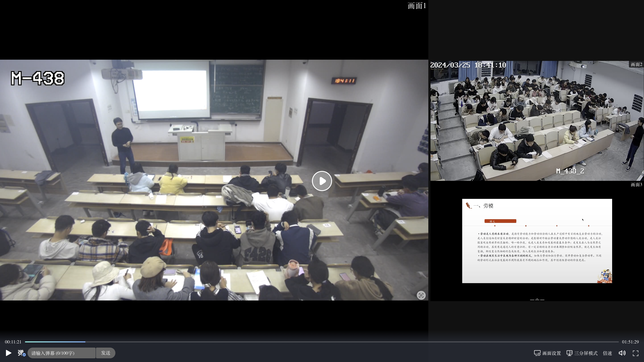Toggle the 弹 danmaku display switch
Screen dimensions: 644x362
click(21, 353)
